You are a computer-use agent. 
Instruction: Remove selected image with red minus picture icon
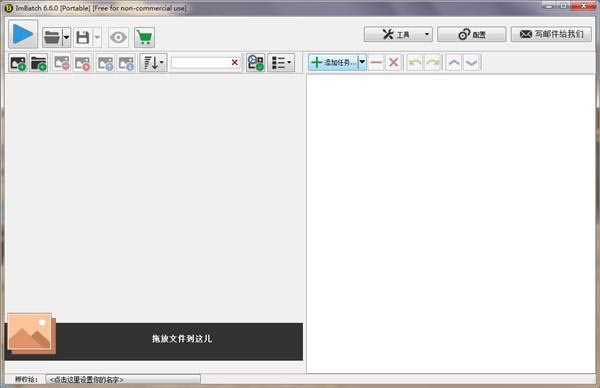point(62,63)
